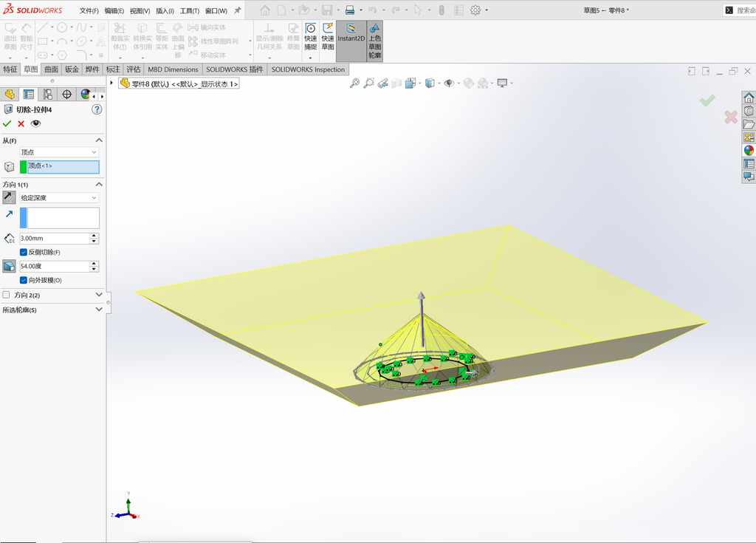Click the 镜向实体 (Mirror Entities) tool
Viewport: 756px width, 543px height.
[207, 27]
